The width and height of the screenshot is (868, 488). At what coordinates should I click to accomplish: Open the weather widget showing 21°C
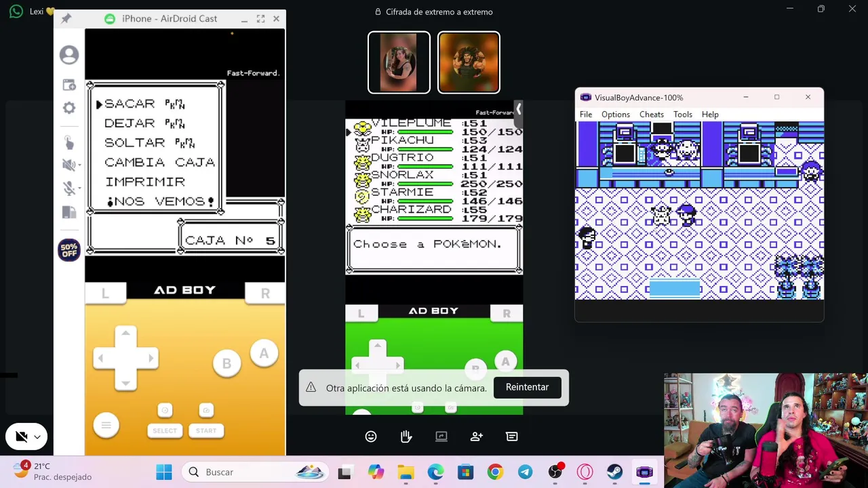click(53, 472)
